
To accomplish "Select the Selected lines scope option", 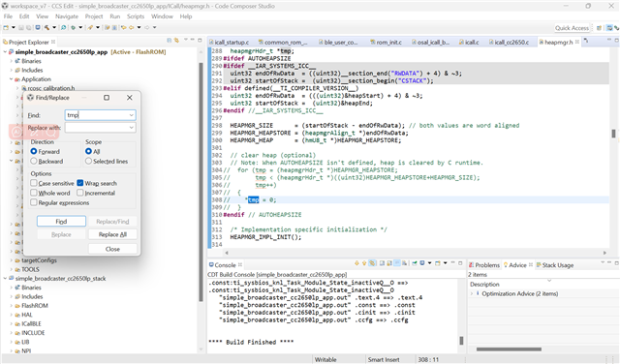I will (x=88, y=162).
